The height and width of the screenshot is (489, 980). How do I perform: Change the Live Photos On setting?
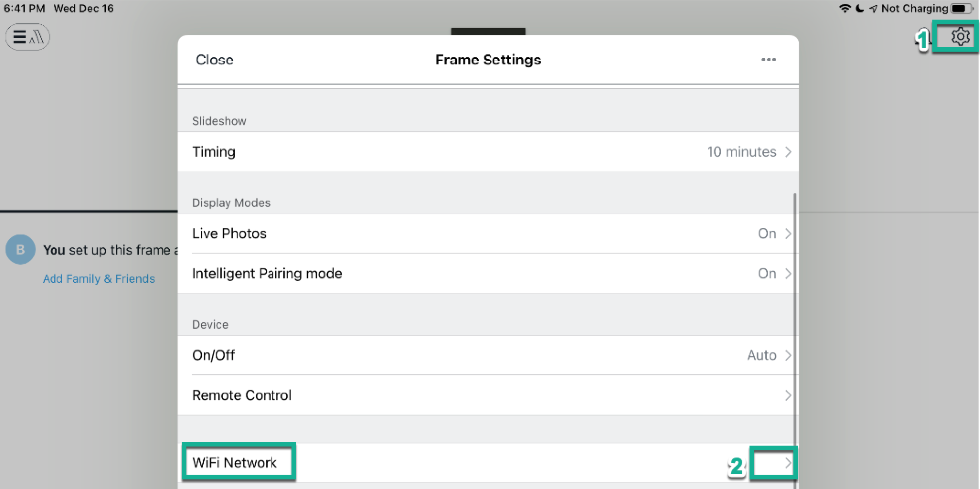click(767, 234)
